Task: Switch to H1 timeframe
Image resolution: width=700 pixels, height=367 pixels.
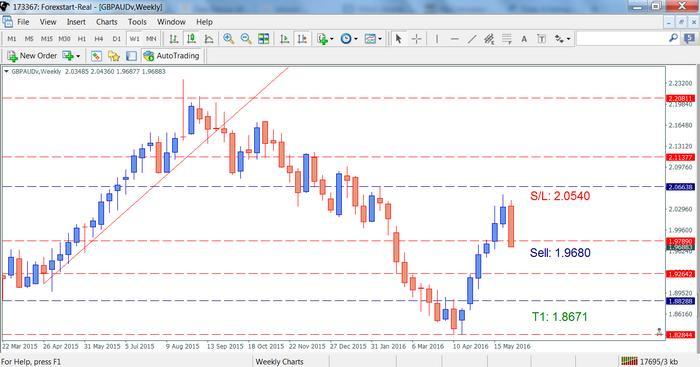Action: point(82,39)
